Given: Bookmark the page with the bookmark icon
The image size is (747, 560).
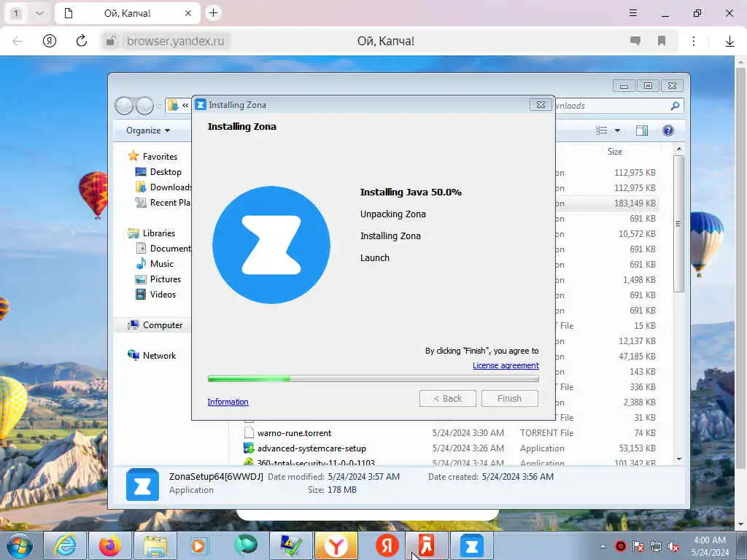Looking at the screenshot, I should 662,41.
